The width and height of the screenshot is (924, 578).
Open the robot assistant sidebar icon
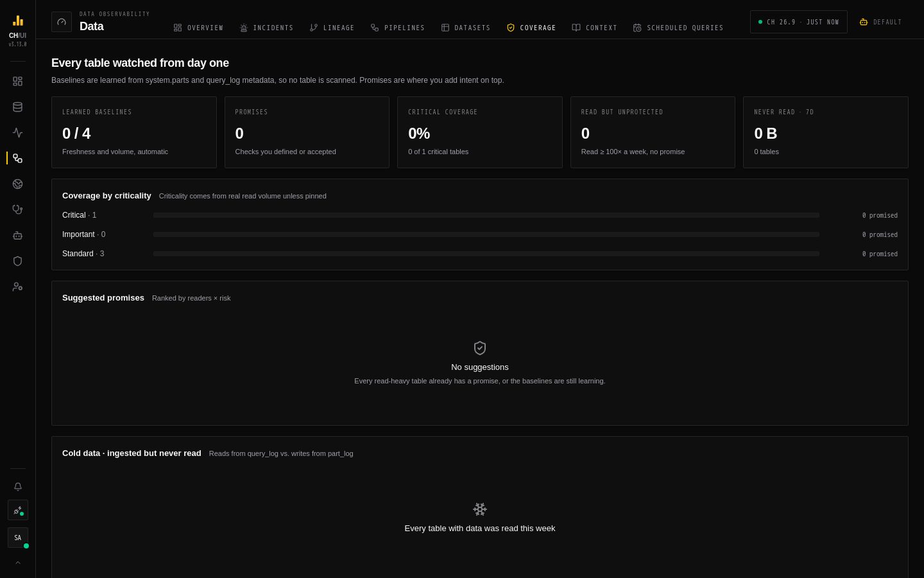coord(18,236)
